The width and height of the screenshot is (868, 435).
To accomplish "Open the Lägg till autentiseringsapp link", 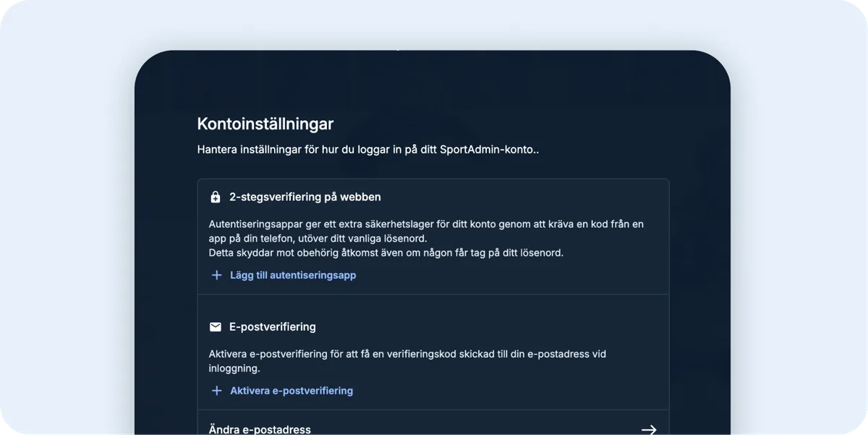I will (293, 275).
